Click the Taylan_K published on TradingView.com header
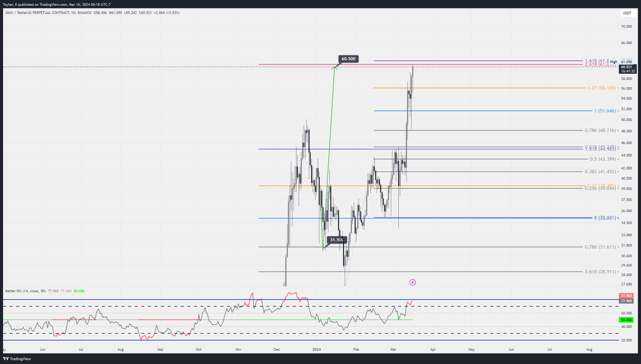This screenshot has height=364, width=641. [x=57, y=5]
